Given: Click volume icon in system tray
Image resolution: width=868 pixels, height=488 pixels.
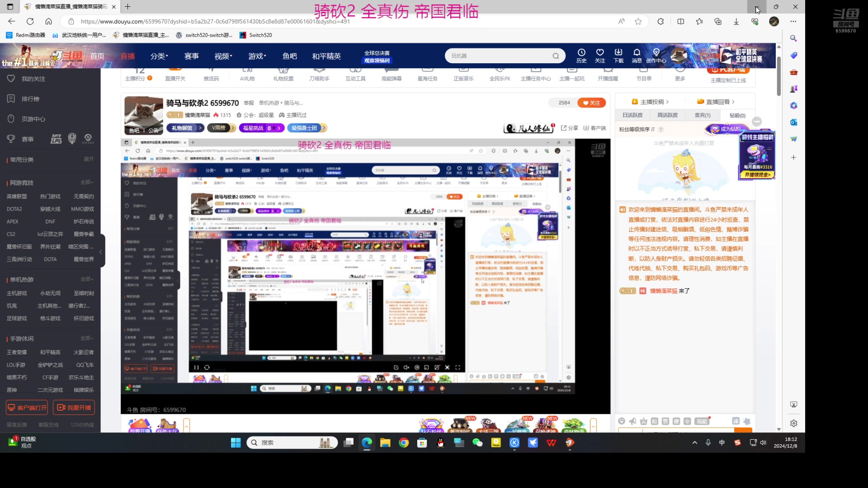Looking at the screenshot, I should 763,443.
